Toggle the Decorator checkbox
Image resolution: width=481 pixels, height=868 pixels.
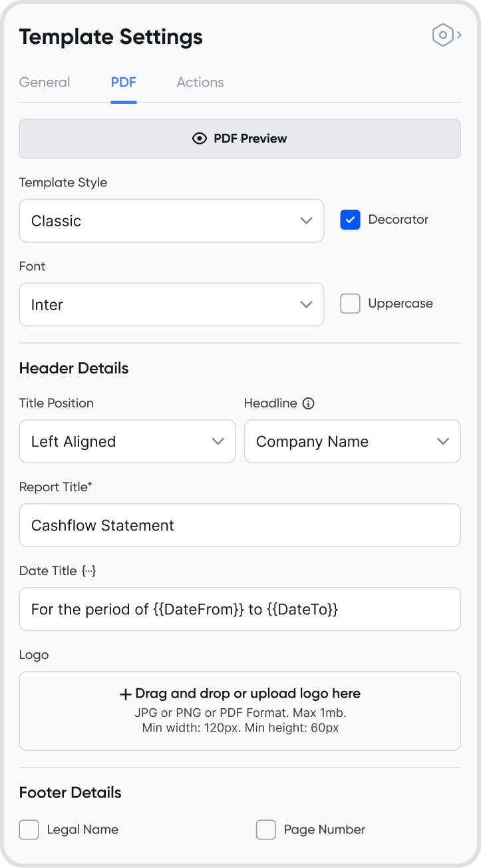[x=350, y=220]
